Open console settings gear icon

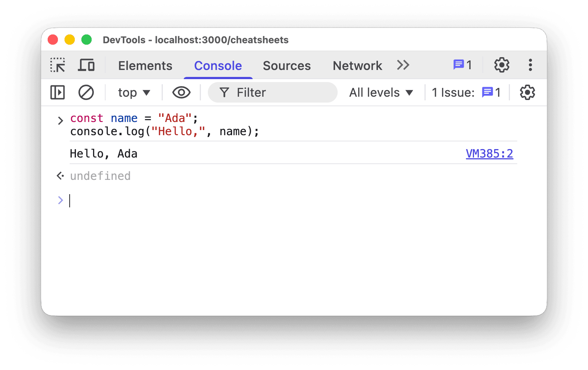coord(527,92)
